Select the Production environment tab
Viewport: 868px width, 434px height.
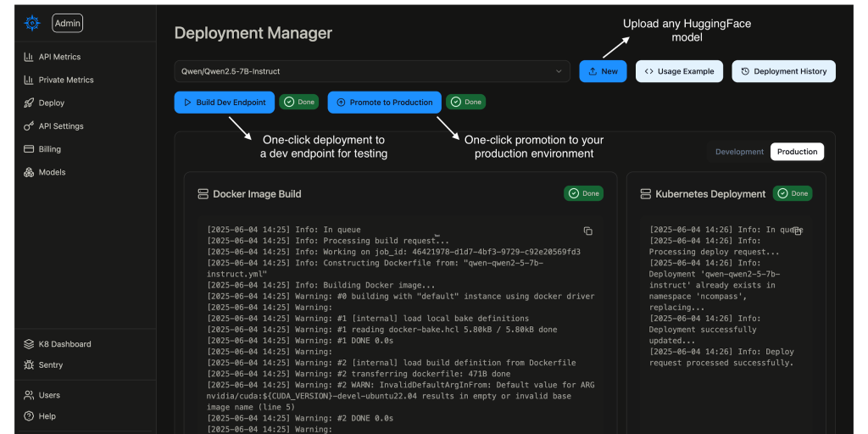coord(797,152)
